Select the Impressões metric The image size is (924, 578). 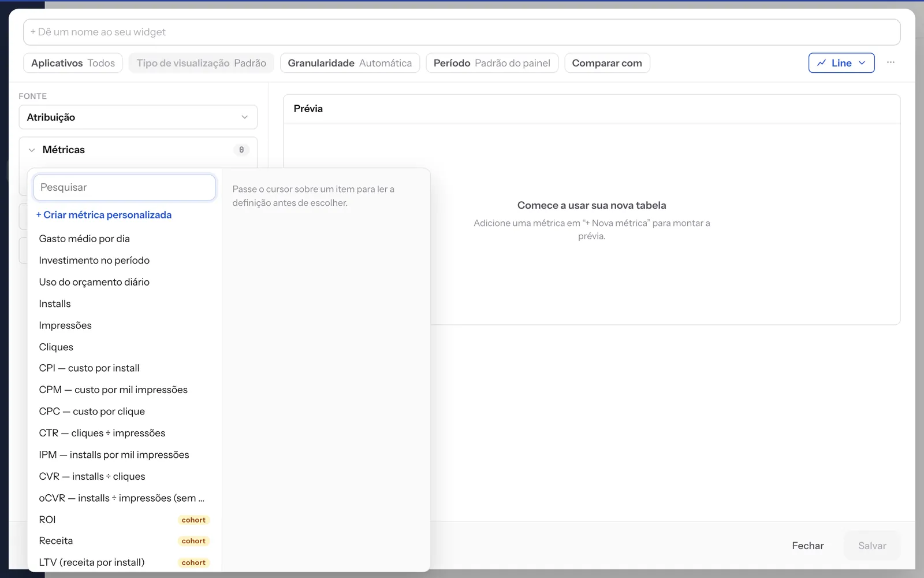pos(124,325)
